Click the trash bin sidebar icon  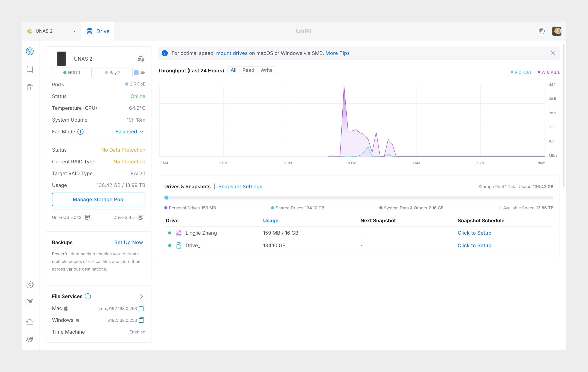30,88
